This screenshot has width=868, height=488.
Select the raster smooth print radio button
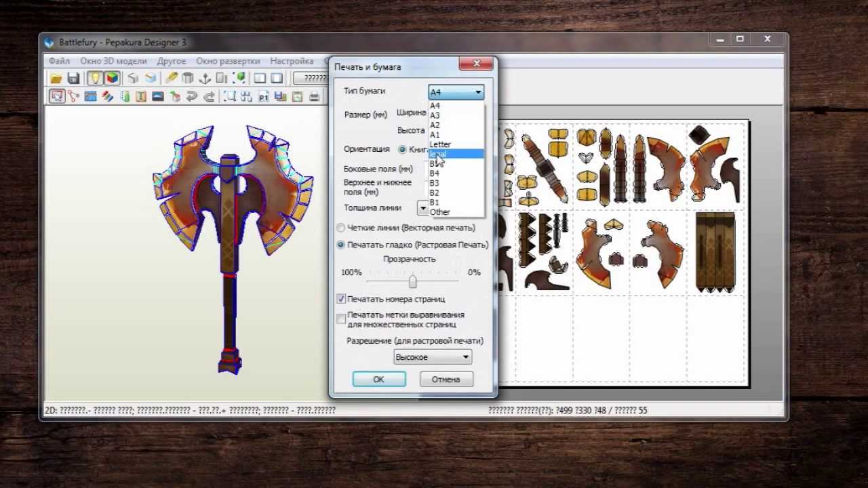(x=341, y=245)
